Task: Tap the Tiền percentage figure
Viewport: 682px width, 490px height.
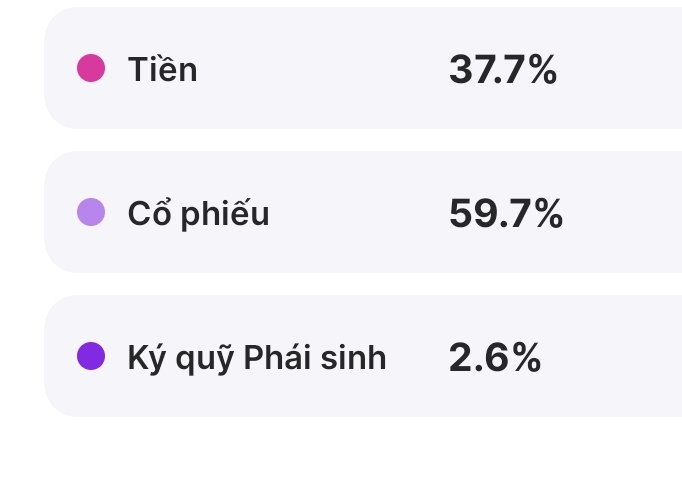Action: tap(502, 70)
